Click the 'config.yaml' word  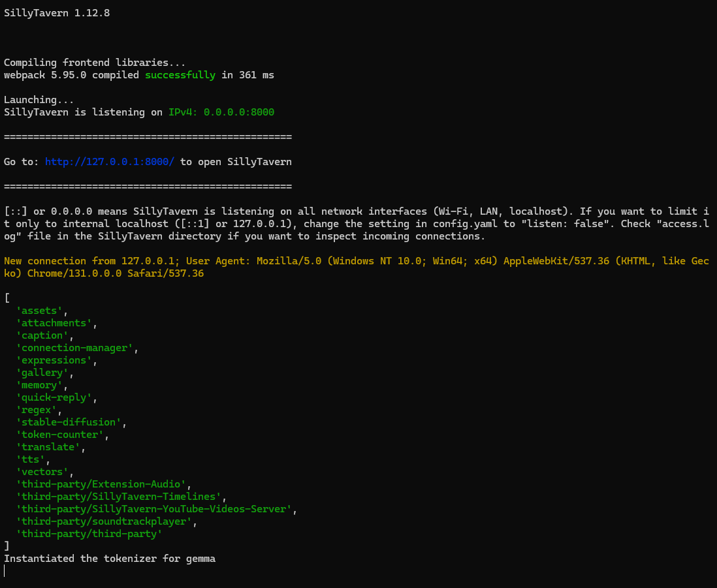(x=465, y=224)
